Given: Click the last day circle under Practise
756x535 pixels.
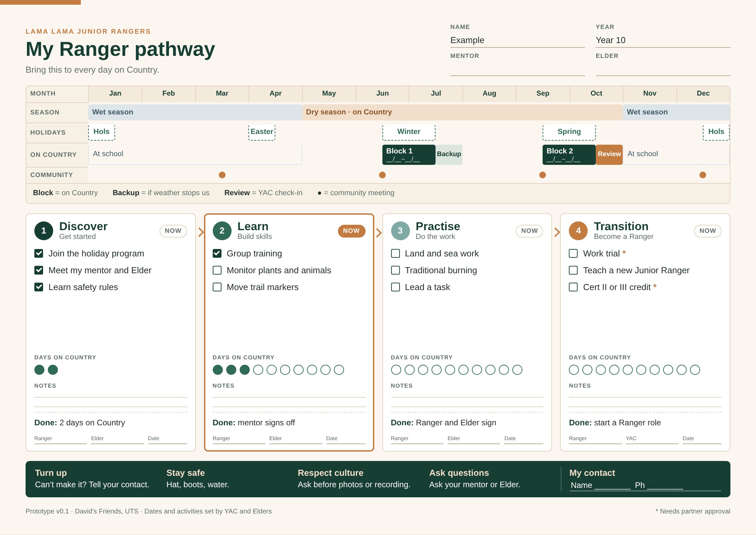Looking at the screenshot, I should tap(517, 370).
